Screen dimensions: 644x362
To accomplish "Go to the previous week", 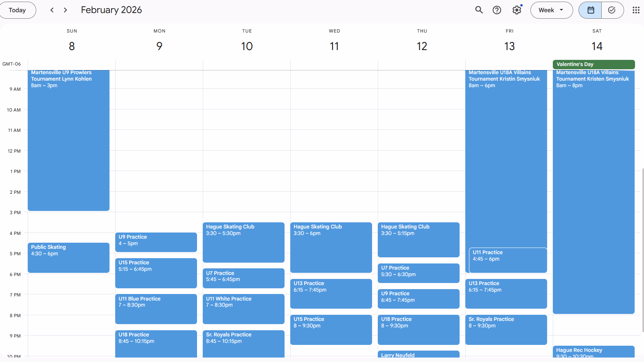I will (52, 10).
